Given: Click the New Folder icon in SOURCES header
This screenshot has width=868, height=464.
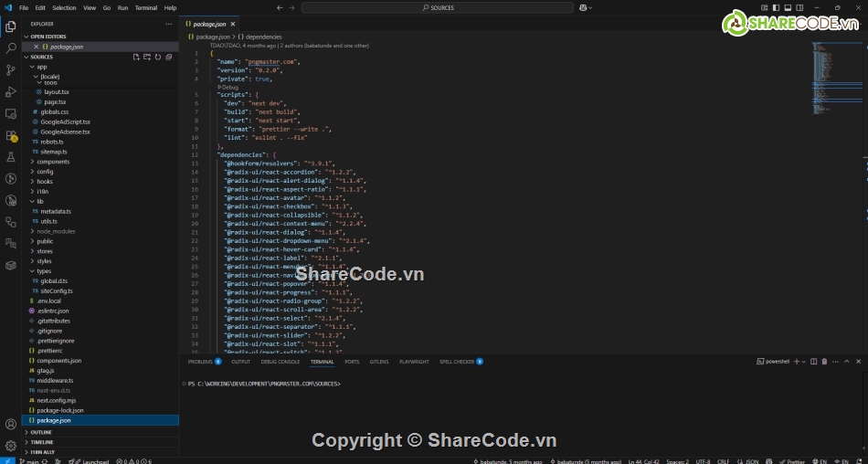Looking at the screenshot, I should (147, 57).
